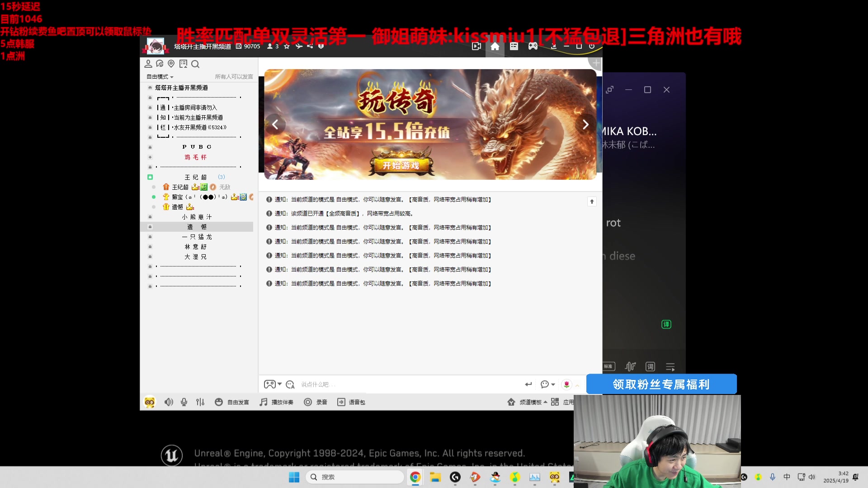
Task: Open the playlist queue icon in music window
Action: [x=670, y=367]
